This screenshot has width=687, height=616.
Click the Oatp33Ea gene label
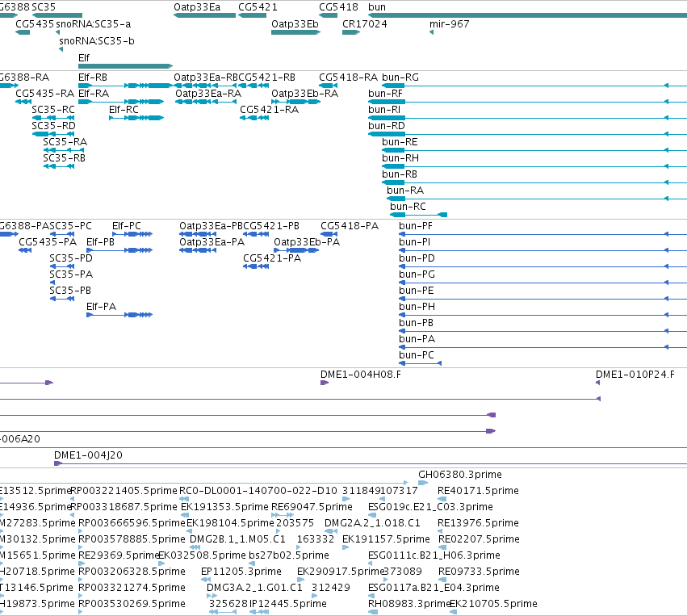click(x=197, y=7)
